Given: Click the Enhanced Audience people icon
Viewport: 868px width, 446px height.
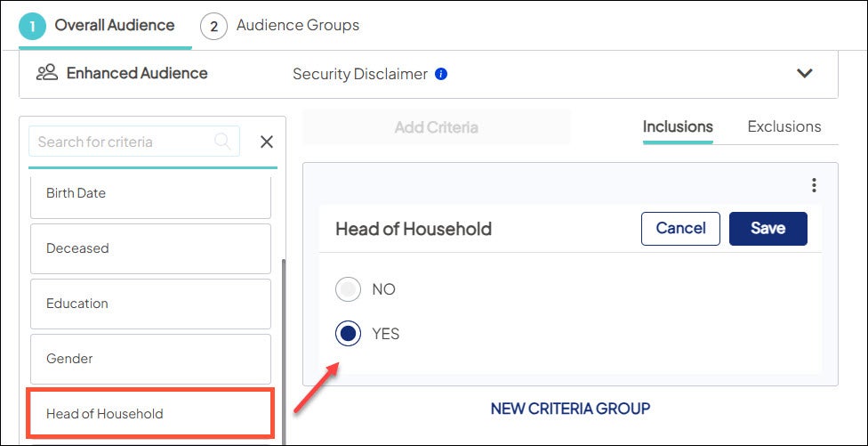Looking at the screenshot, I should (x=47, y=73).
